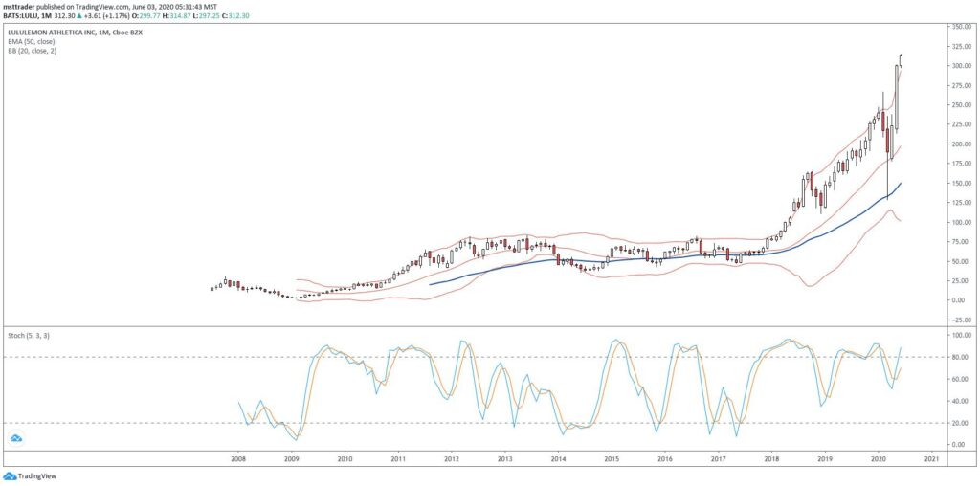Click the 250.00 price axis label
The image size is (980, 486).
tap(961, 105)
